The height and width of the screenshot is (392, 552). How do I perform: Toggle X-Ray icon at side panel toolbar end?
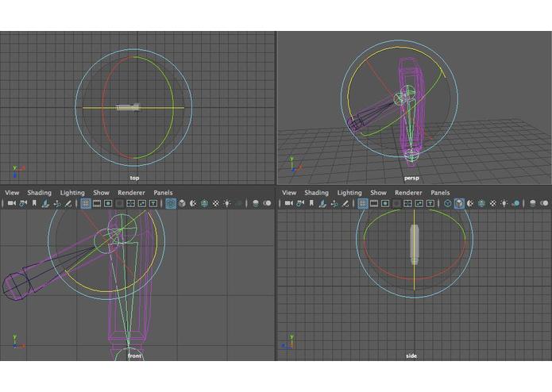click(x=544, y=203)
